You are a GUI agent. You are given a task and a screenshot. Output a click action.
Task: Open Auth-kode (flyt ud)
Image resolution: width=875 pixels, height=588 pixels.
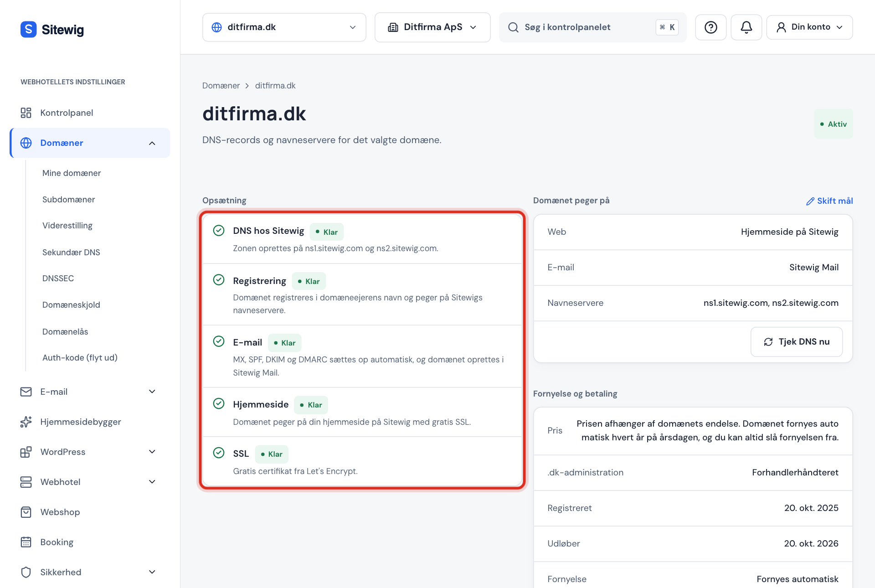80,358
